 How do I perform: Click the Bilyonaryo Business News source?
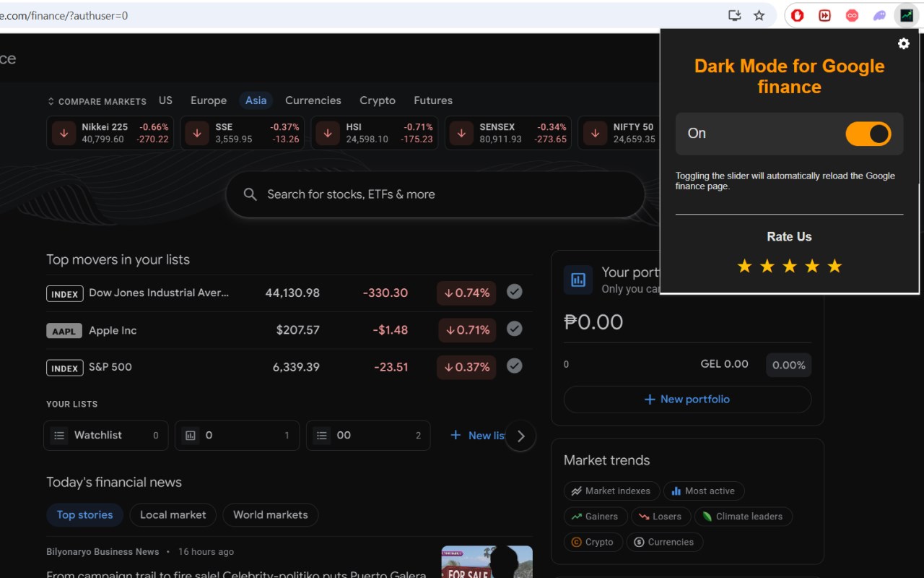coord(103,552)
